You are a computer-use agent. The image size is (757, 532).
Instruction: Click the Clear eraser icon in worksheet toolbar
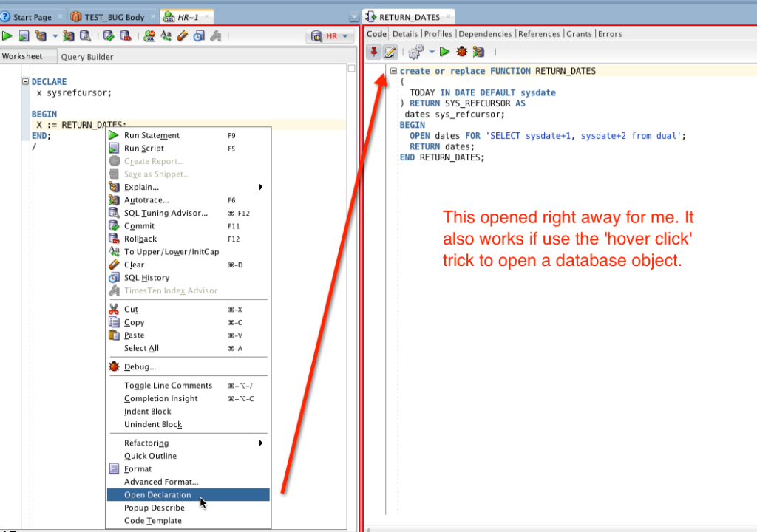pyautogui.click(x=183, y=35)
